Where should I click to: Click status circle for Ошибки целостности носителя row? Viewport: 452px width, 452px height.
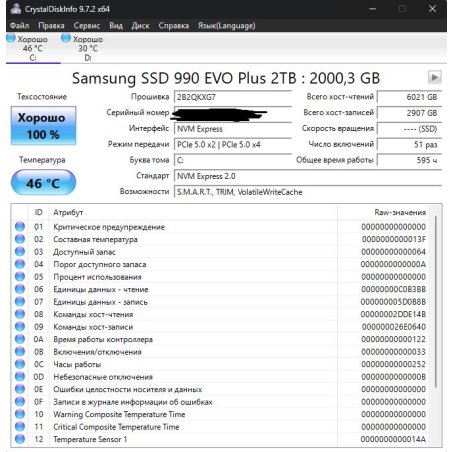[20, 389]
